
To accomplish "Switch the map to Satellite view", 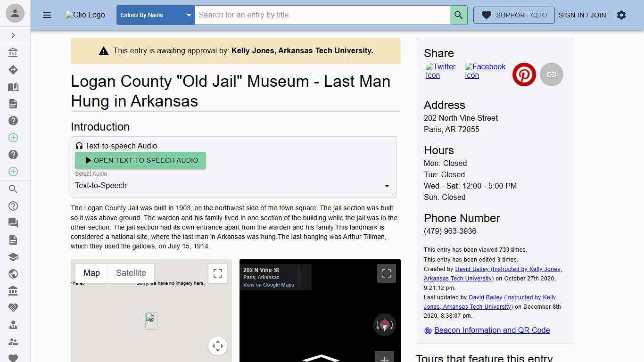I will click(x=131, y=273).
